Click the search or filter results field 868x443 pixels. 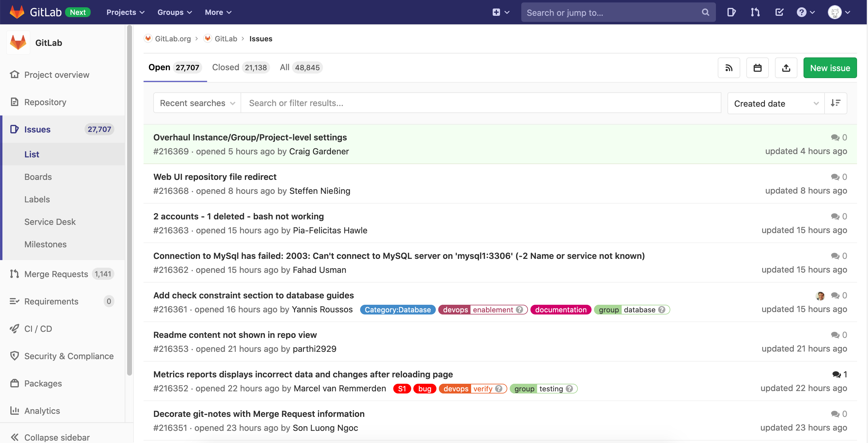click(x=404, y=103)
